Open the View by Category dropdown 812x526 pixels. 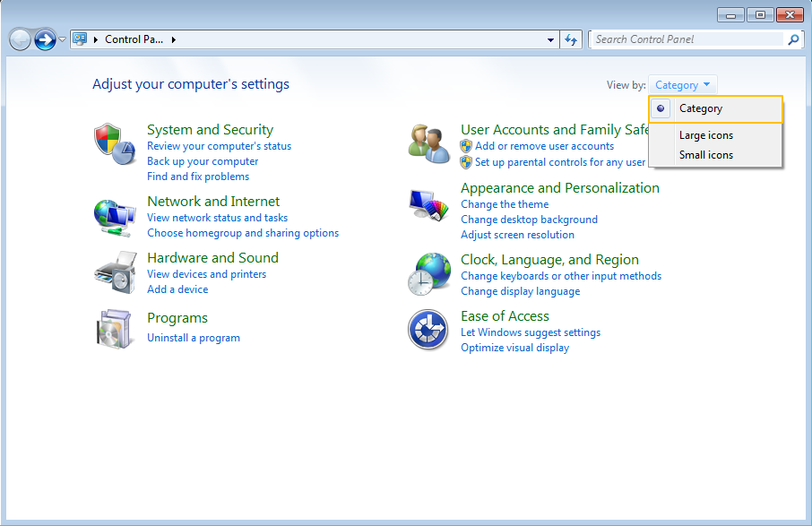coord(682,85)
